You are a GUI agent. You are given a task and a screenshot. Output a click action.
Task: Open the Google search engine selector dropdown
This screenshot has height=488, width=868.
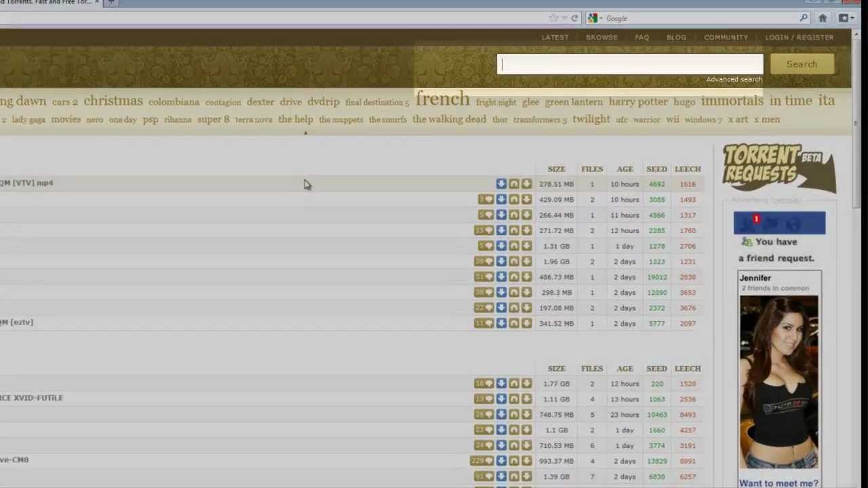tap(594, 18)
